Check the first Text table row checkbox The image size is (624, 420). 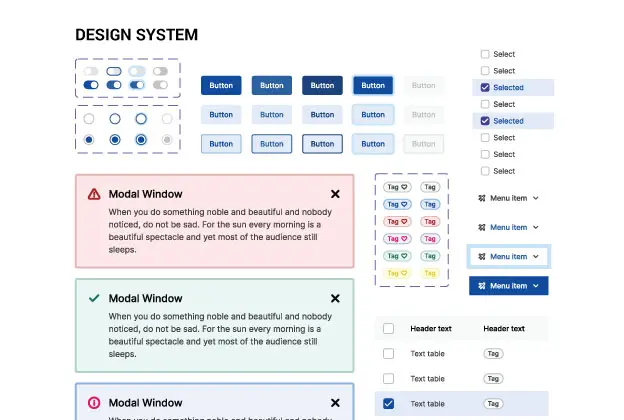tap(388, 354)
